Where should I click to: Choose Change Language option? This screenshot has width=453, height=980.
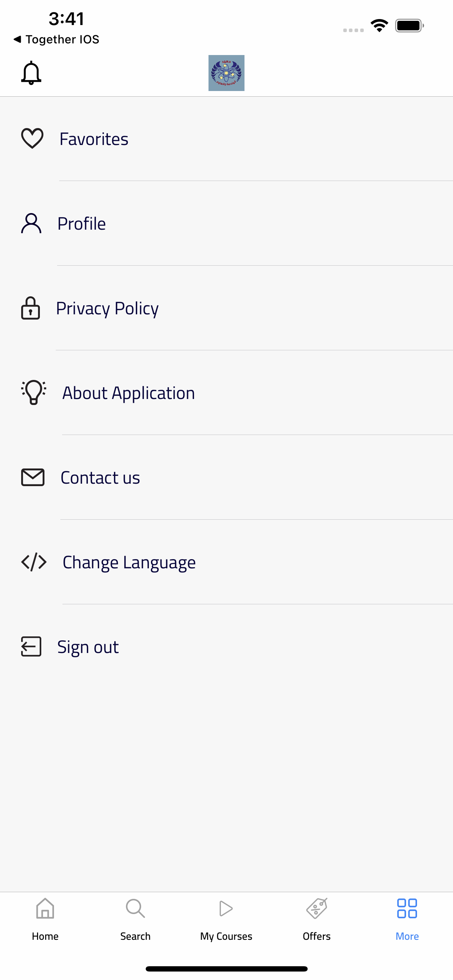226,562
